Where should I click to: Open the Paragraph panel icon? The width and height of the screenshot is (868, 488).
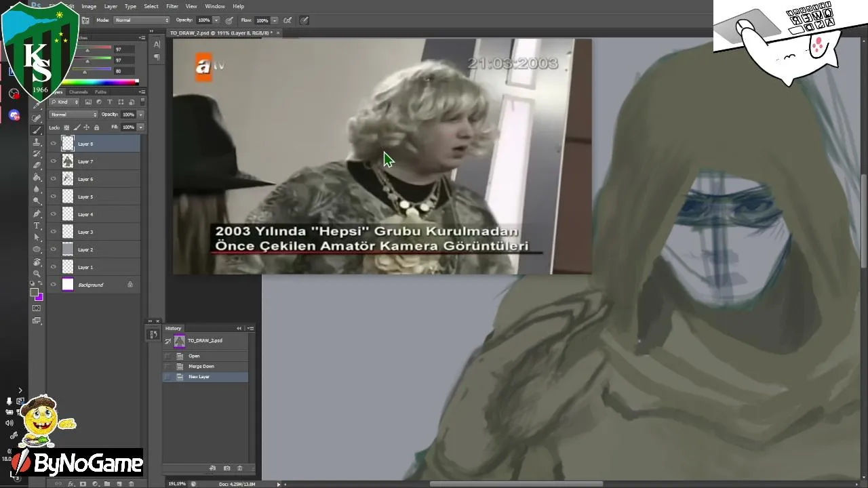click(x=157, y=58)
